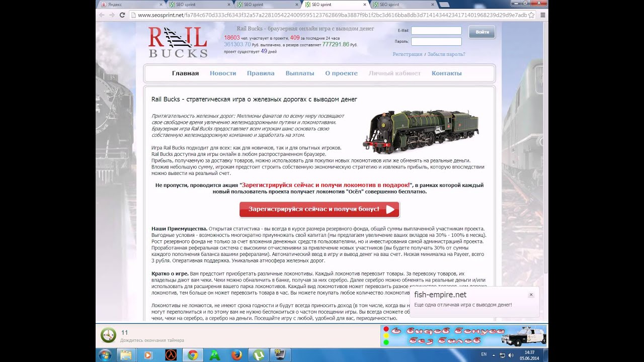Click the browser back arrow

102,15
